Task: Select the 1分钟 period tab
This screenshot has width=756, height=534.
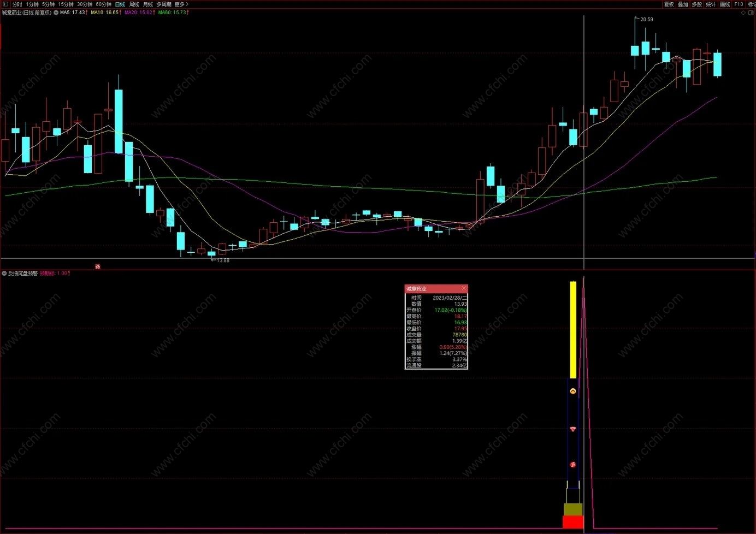Action: (32, 4)
